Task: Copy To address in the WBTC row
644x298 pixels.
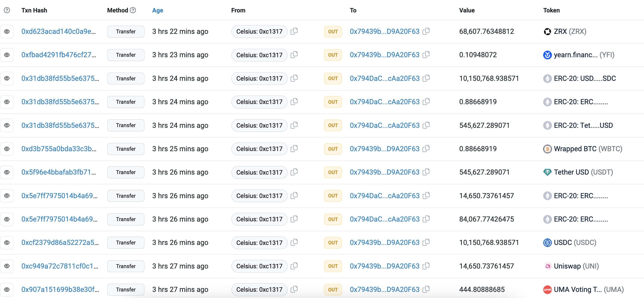Action: 426,149
